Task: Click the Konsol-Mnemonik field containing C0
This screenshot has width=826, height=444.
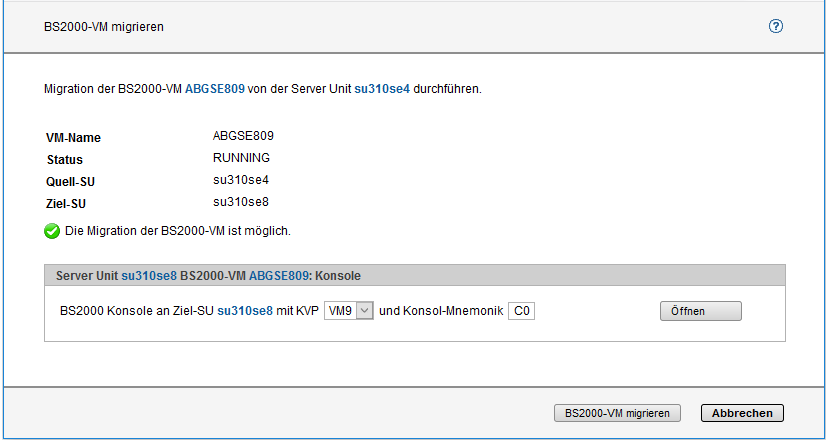Action: tap(521, 311)
